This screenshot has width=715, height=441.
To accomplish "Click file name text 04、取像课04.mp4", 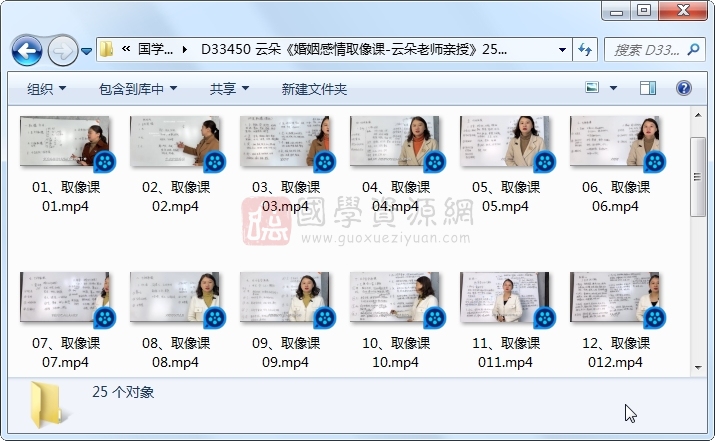I will click(396, 197).
